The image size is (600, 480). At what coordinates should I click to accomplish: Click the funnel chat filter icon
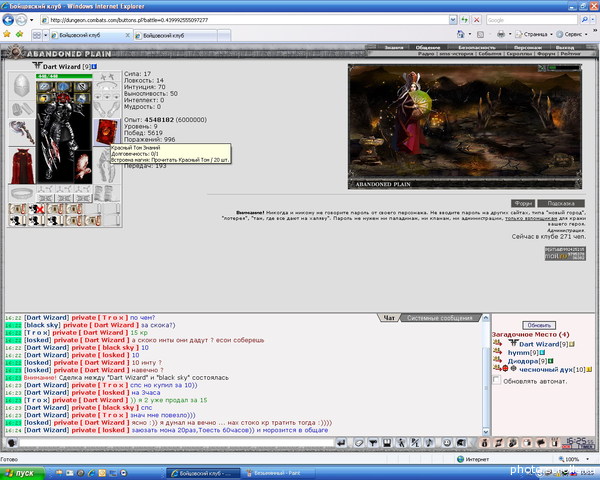373,443
